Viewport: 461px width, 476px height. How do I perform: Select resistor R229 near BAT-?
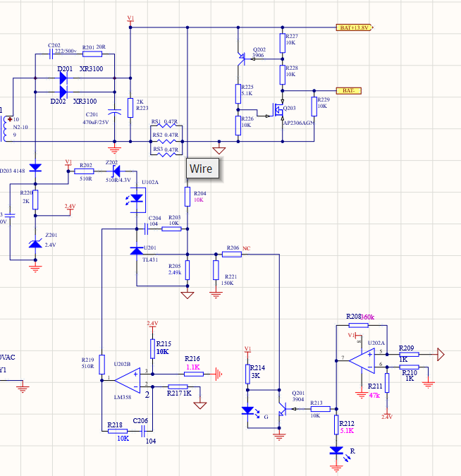point(314,106)
